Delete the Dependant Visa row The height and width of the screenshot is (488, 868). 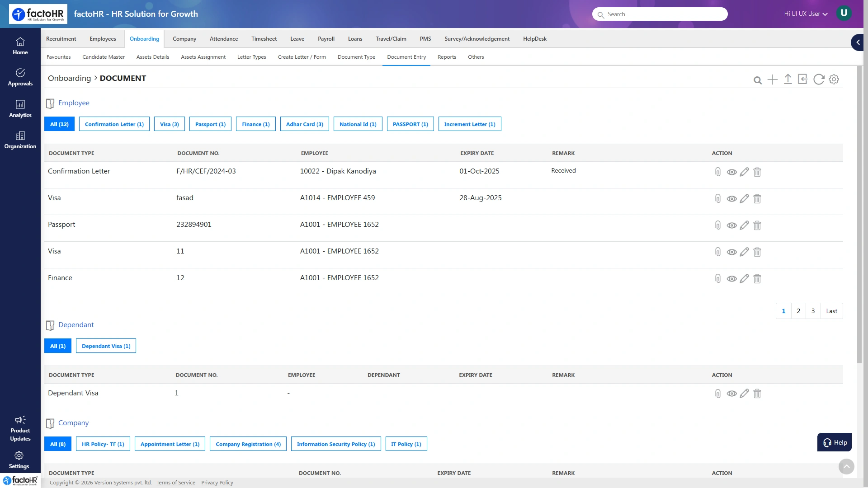click(x=757, y=393)
